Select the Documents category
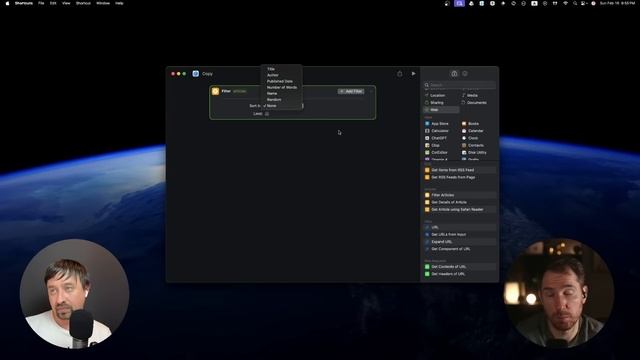 (478, 103)
